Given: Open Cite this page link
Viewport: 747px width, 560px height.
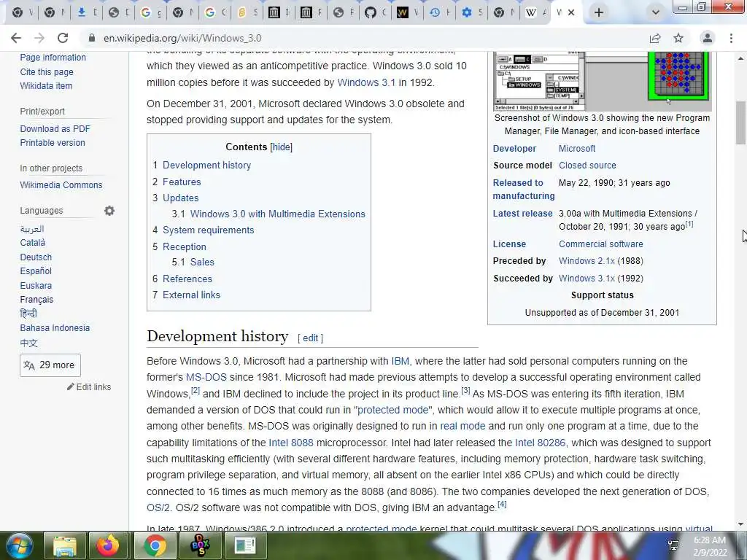Looking at the screenshot, I should [47, 72].
